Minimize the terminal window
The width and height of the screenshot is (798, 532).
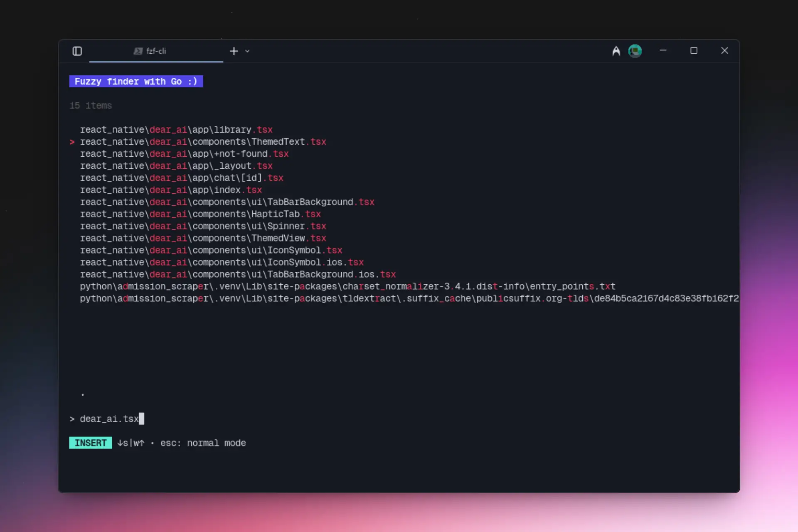663,51
